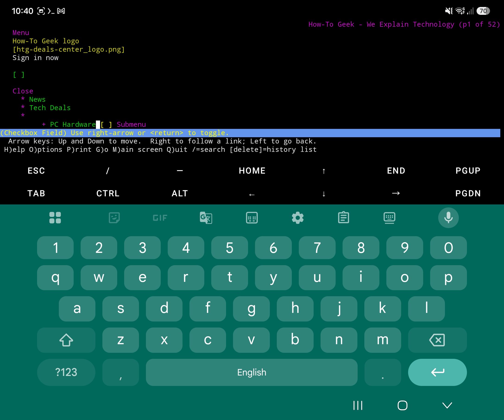Tap the up arrow terminal key
Image resolution: width=504 pixels, height=420 pixels.
pyautogui.click(x=324, y=171)
